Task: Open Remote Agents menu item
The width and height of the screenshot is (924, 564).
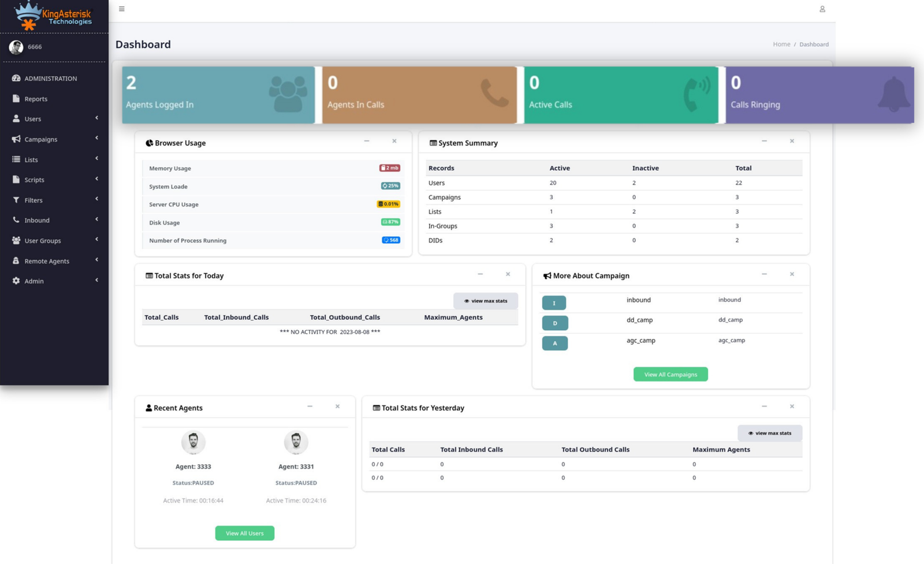Action: click(x=47, y=261)
